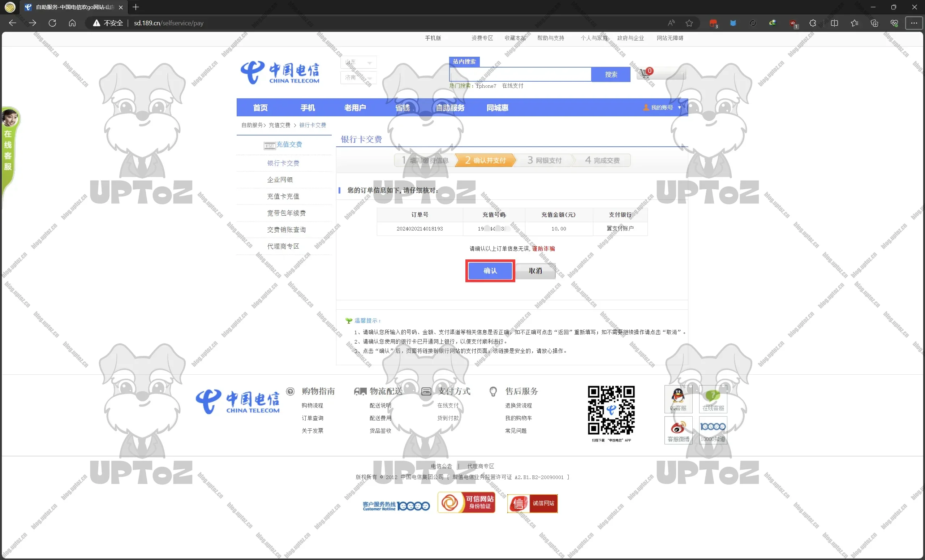Image resolution: width=925 pixels, height=560 pixels.
Task: Refresh the current browser page
Action: (x=52, y=23)
